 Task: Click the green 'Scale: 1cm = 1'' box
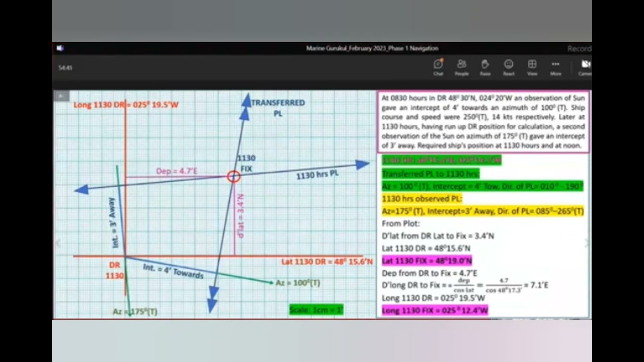click(x=316, y=310)
